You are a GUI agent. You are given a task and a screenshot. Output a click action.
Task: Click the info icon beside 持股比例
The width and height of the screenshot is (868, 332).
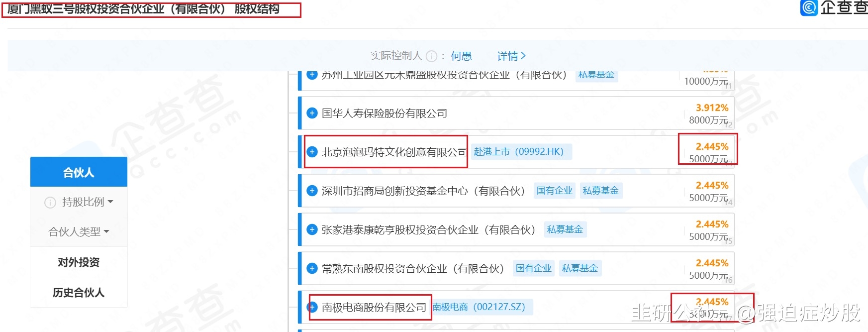click(50, 202)
